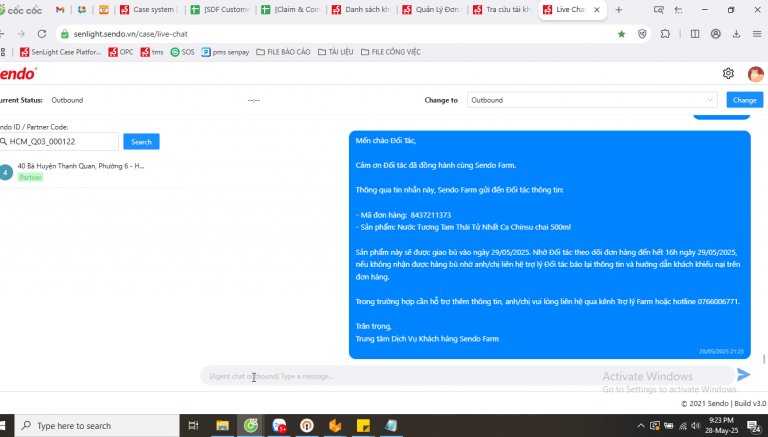Open the notification center icon
The height and width of the screenshot is (437, 768).
754,426
